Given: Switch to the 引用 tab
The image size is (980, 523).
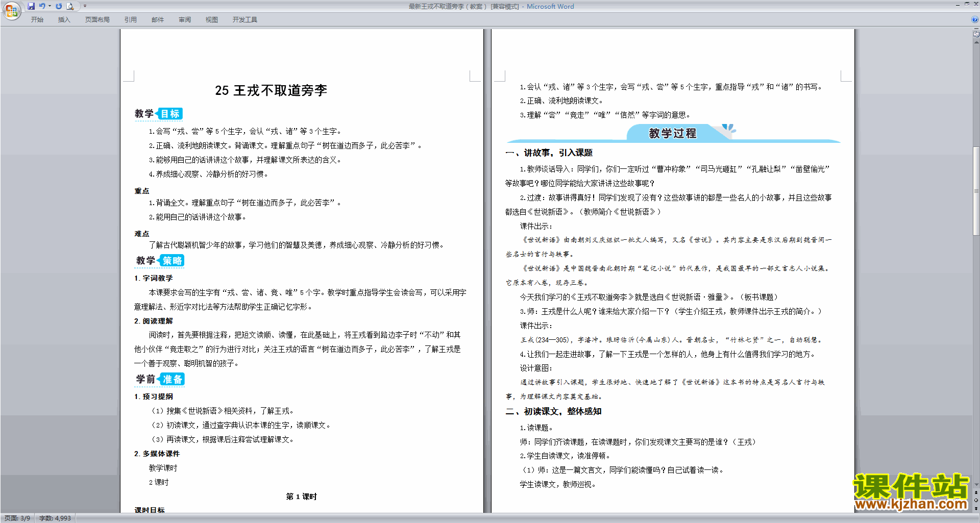Looking at the screenshot, I should [130, 20].
